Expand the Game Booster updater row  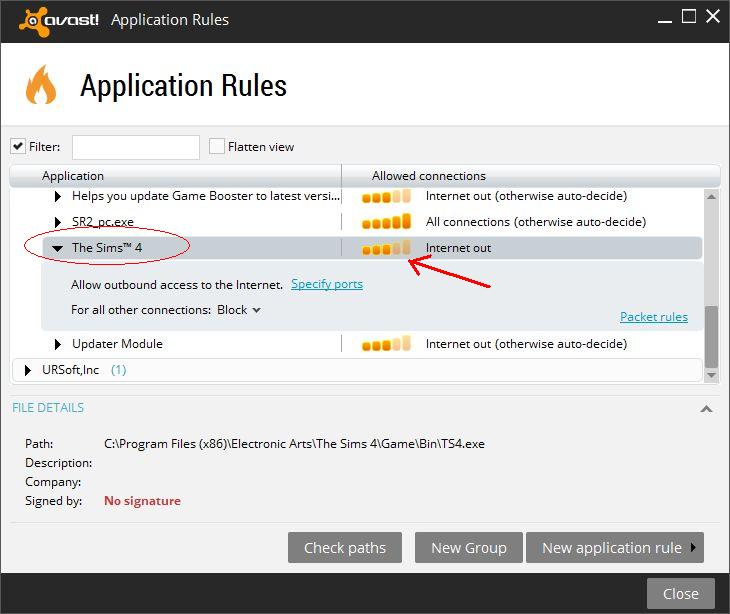58,196
